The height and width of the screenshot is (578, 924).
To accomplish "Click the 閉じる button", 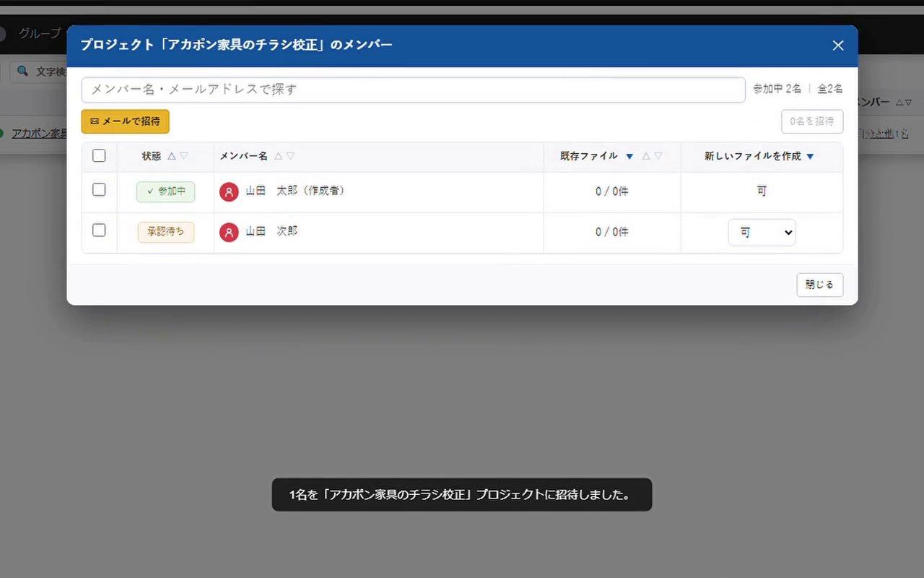I will coord(819,285).
